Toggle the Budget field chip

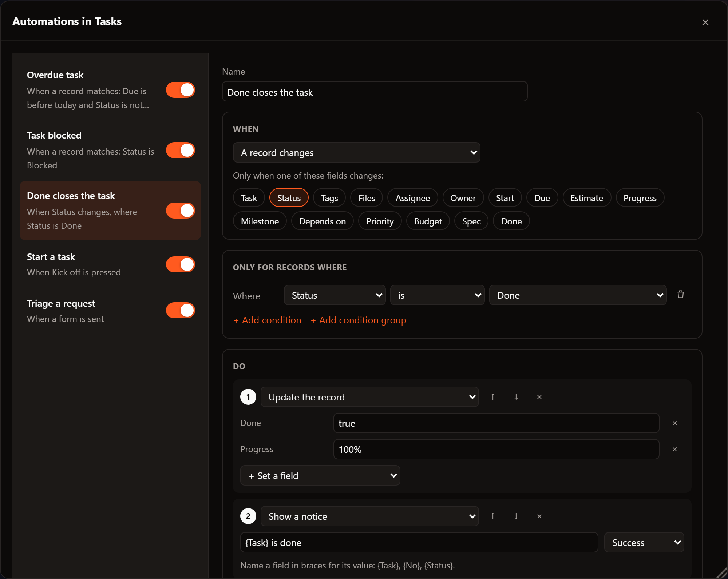coord(428,221)
